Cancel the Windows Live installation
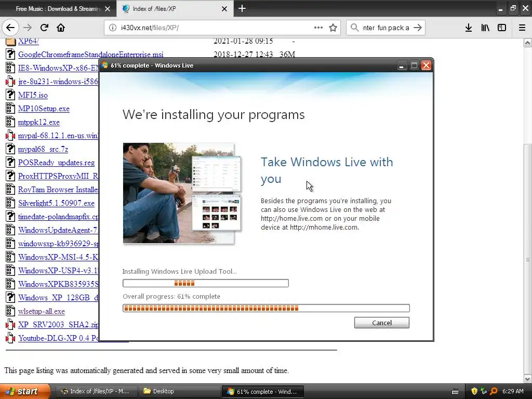 click(x=382, y=323)
